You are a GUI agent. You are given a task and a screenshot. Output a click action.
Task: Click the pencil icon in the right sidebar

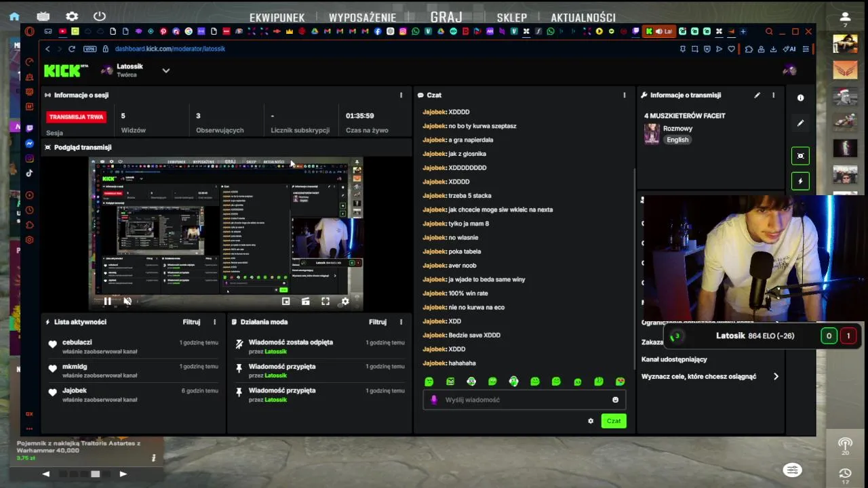tap(800, 123)
